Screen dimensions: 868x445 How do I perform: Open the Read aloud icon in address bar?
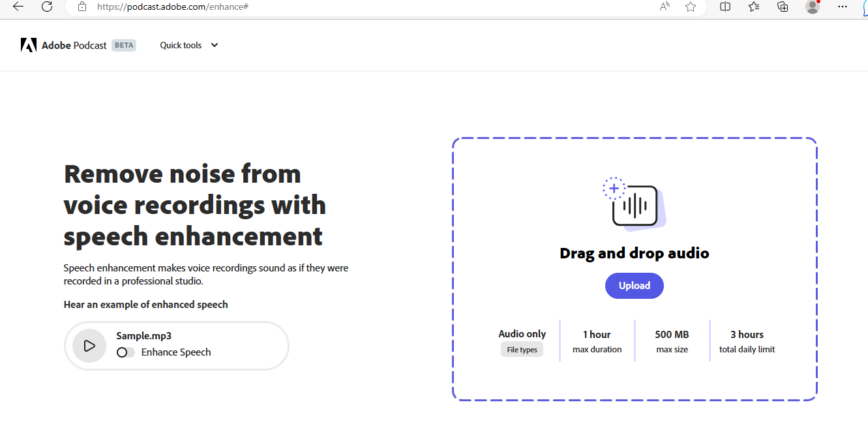point(665,7)
